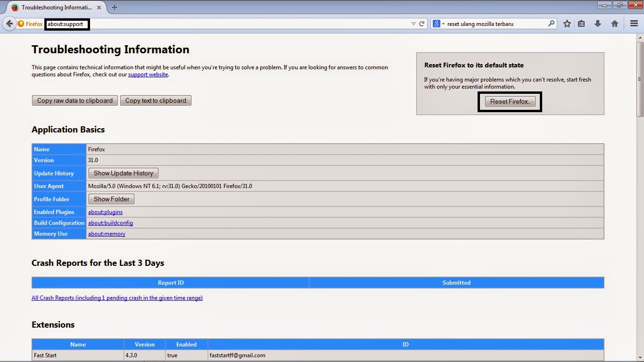Open the Google search engine dropdown
The height and width of the screenshot is (362, 644).
439,24
